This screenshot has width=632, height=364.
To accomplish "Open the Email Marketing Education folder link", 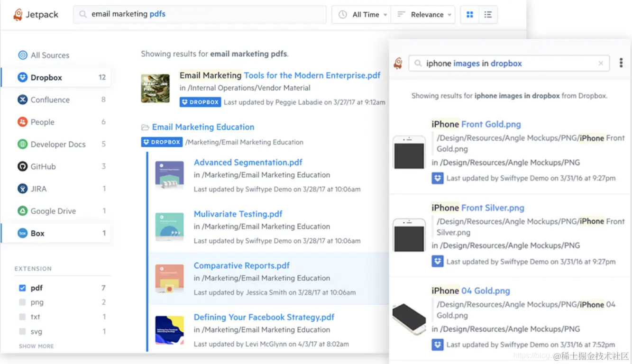I will pyautogui.click(x=203, y=127).
